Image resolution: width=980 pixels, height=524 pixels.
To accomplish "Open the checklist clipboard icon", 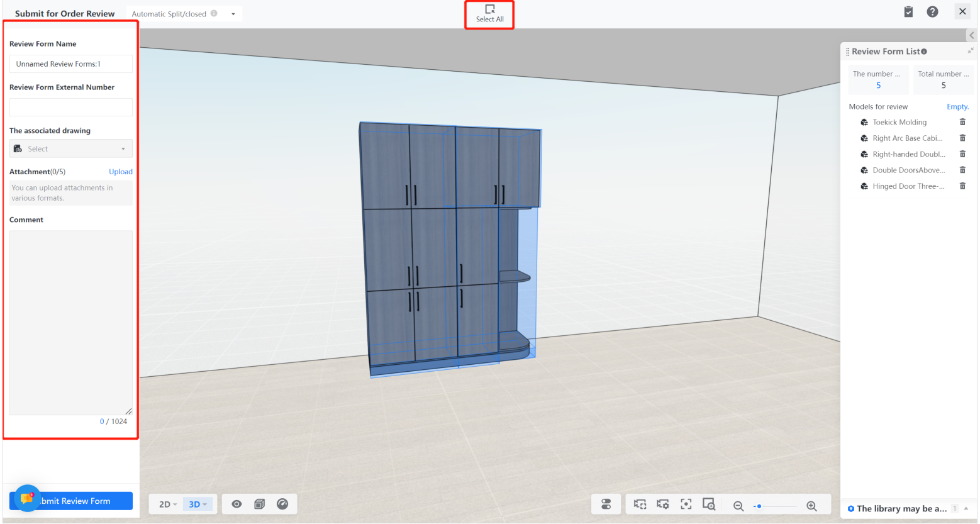I will click(x=908, y=11).
